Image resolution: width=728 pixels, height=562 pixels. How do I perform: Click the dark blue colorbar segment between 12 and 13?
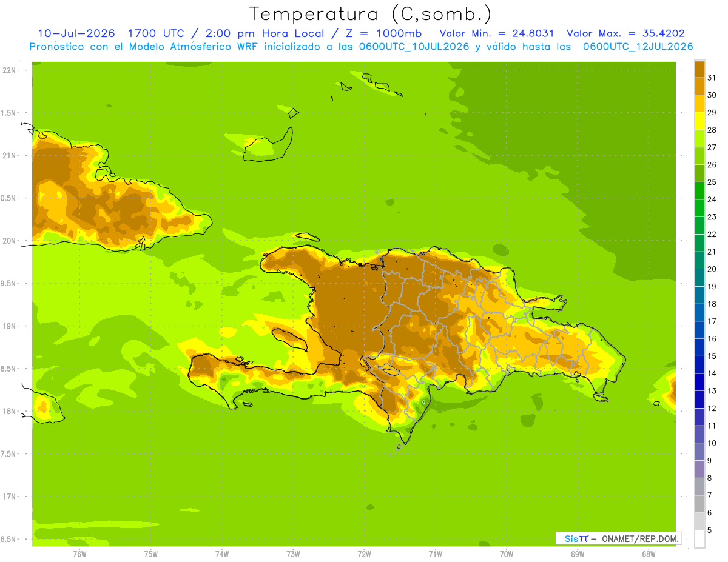[699, 399]
